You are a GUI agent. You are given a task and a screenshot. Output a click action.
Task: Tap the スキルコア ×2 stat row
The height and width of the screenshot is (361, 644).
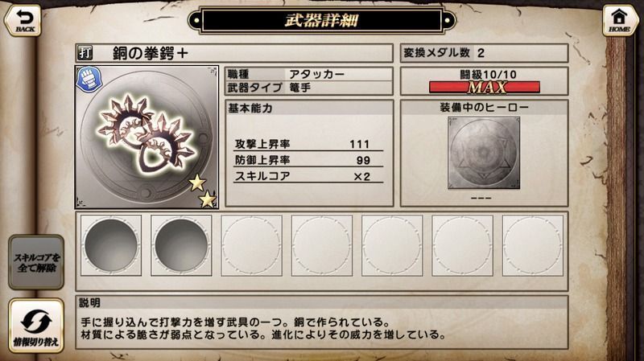pyautogui.click(x=308, y=176)
